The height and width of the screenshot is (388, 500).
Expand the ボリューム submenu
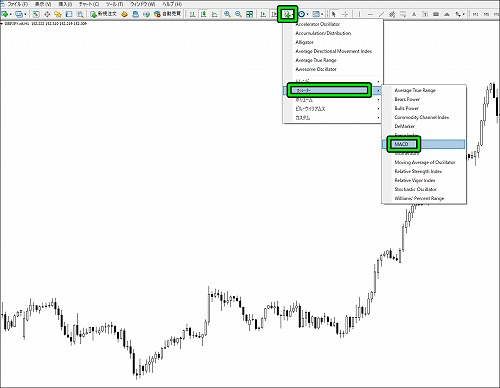[333, 100]
